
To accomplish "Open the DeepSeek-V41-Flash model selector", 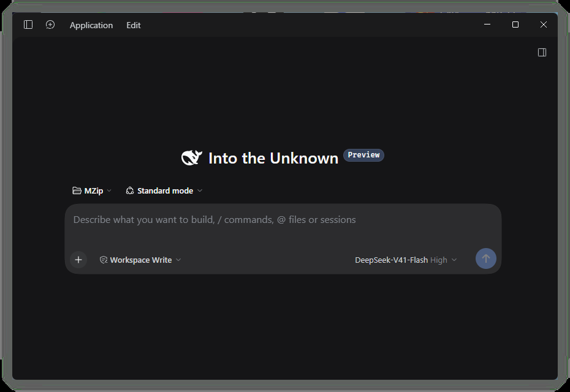I will tap(406, 260).
